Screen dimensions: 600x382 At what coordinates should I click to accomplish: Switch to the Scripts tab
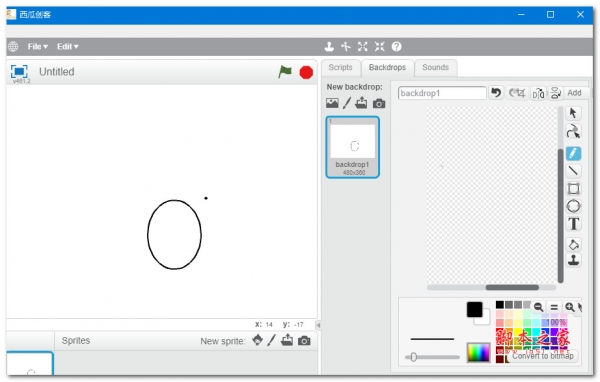pos(340,67)
